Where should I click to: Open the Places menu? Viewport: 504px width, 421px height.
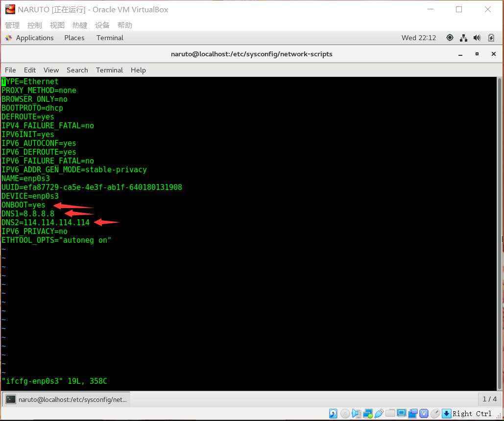74,38
